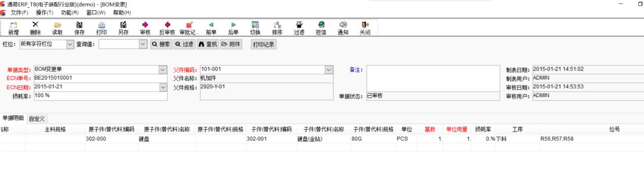Viewport: 644px width, 186px height.
Task: Open the 窗口(W) menu
Action: pyautogui.click(x=96, y=12)
